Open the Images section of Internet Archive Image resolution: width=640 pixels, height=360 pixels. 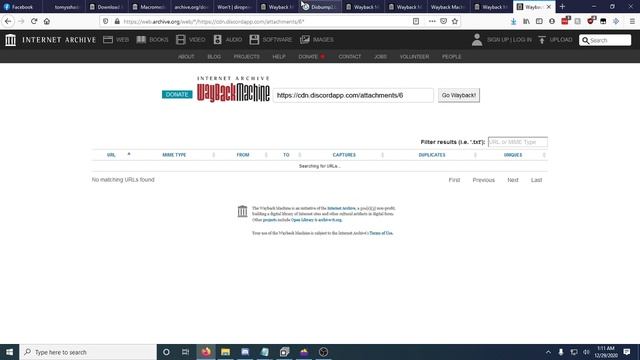click(317, 40)
